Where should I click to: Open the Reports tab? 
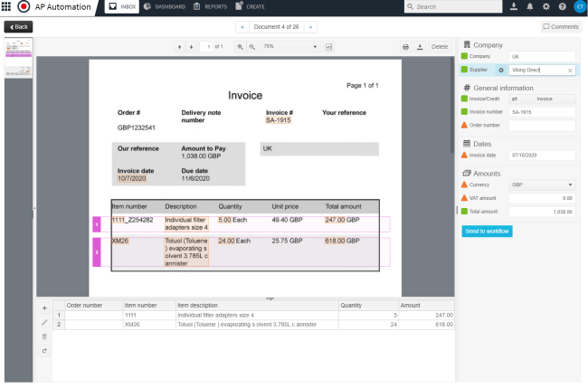pos(211,6)
